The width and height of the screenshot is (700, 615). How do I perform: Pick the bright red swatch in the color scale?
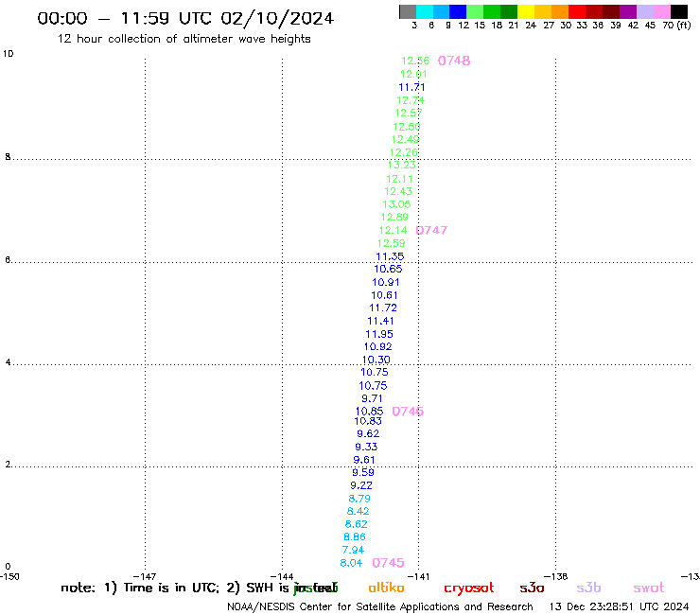coord(577,11)
